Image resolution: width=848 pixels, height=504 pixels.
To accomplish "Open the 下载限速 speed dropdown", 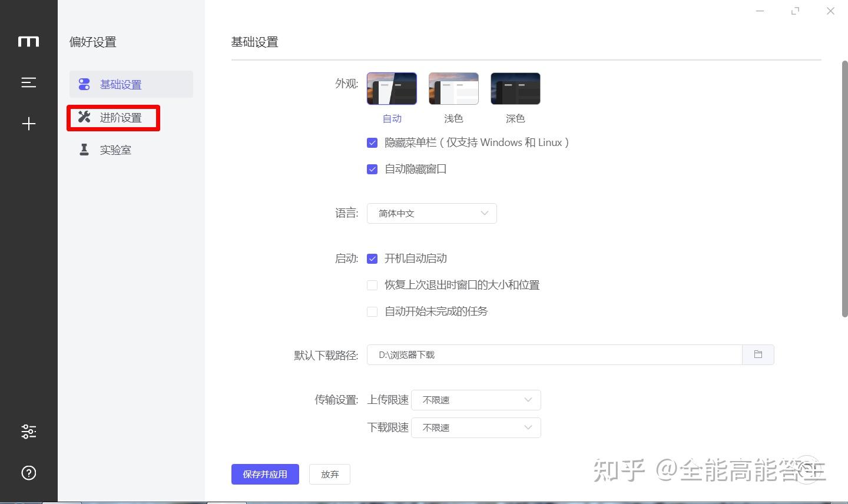I will (476, 427).
